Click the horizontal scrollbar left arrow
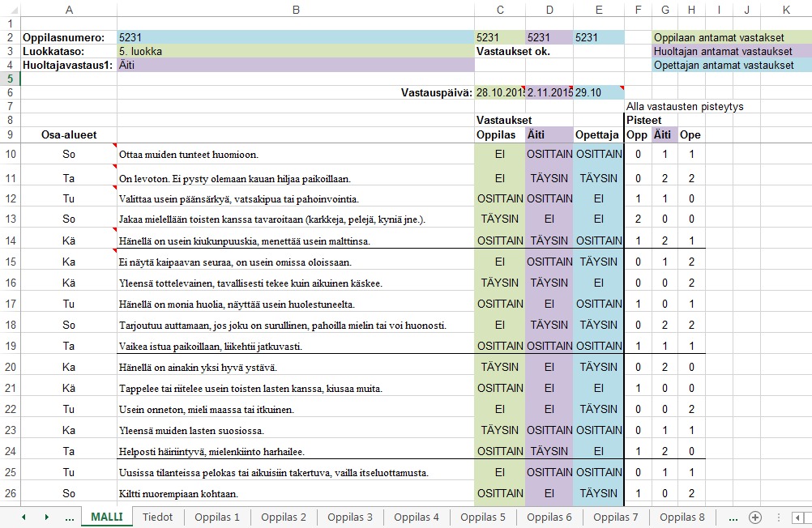The height and width of the screenshot is (528, 812). [x=798, y=517]
